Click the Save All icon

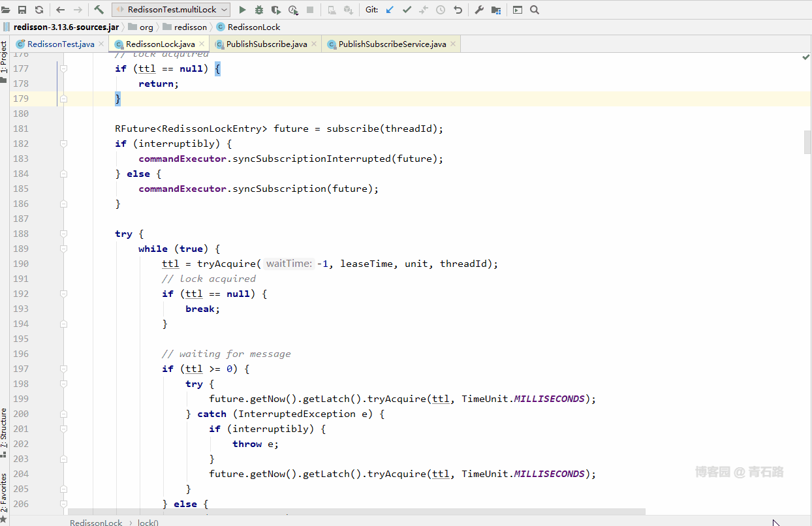click(x=22, y=10)
